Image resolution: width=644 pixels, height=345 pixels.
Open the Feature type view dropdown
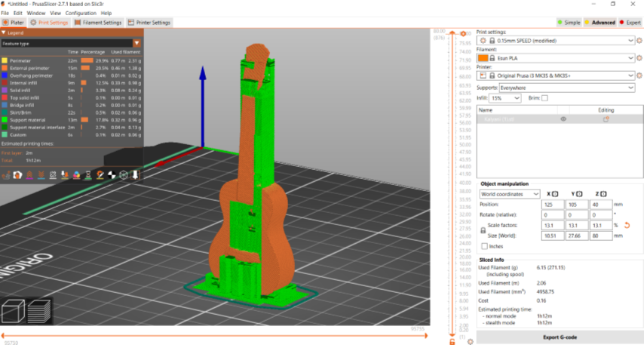pyautogui.click(x=71, y=43)
